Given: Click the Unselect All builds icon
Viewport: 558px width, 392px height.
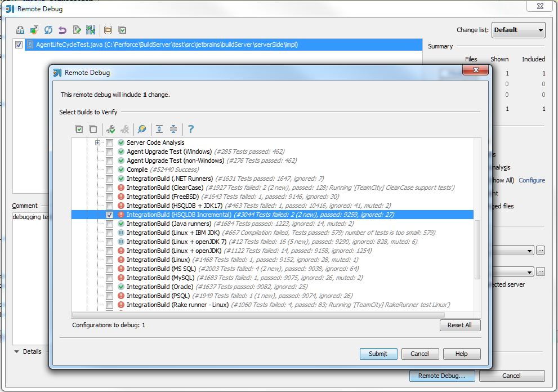Looking at the screenshot, I should coord(93,130).
